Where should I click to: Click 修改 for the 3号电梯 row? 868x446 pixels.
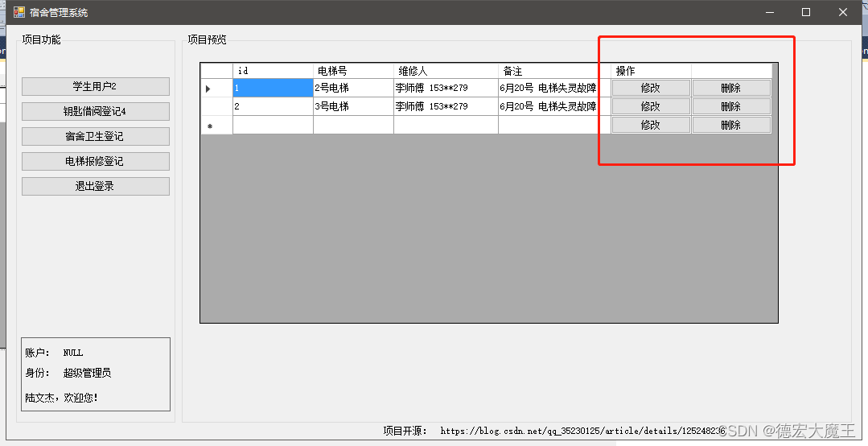coord(651,106)
